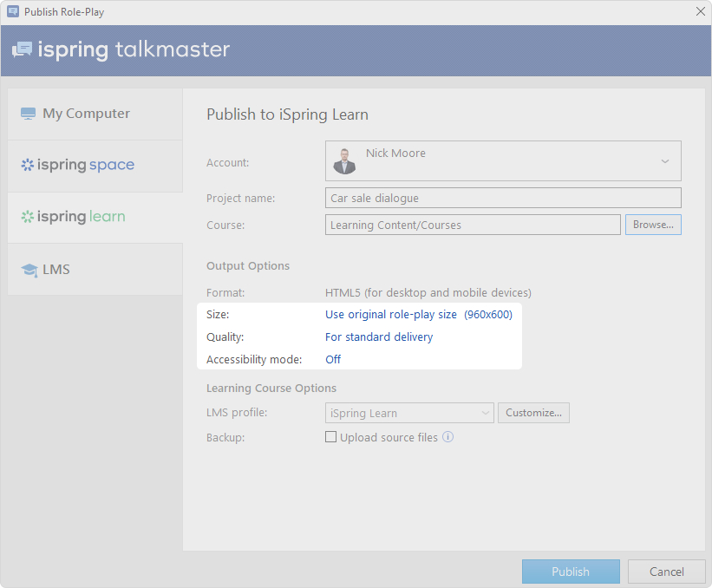Click the info icon next to Upload source files

[x=447, y=437]
